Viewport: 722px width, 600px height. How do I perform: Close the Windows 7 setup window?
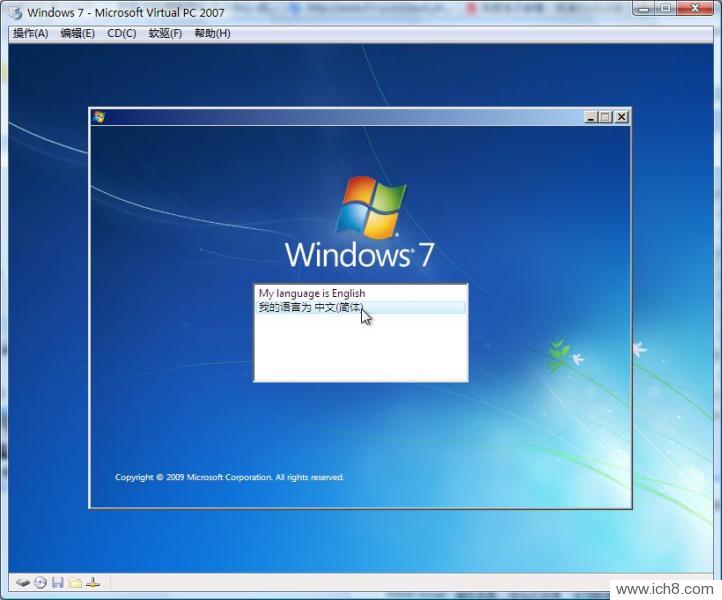click(x=621, y=117)
